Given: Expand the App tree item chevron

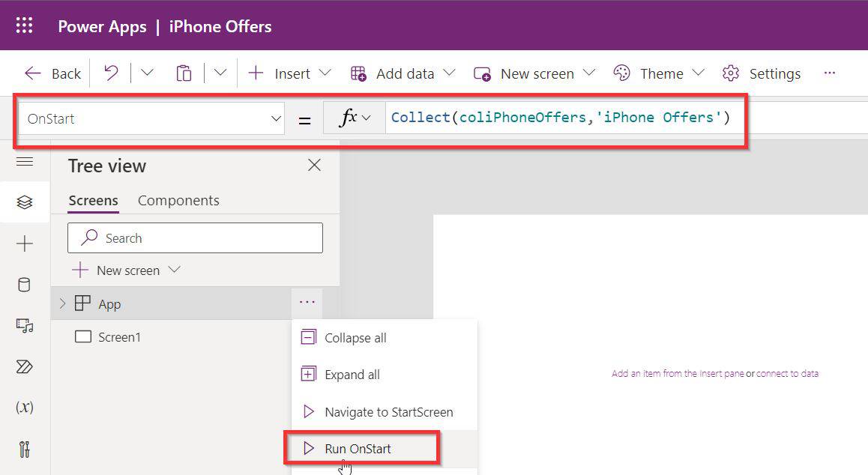Looking at the screenshot, I should coord(61,303).
